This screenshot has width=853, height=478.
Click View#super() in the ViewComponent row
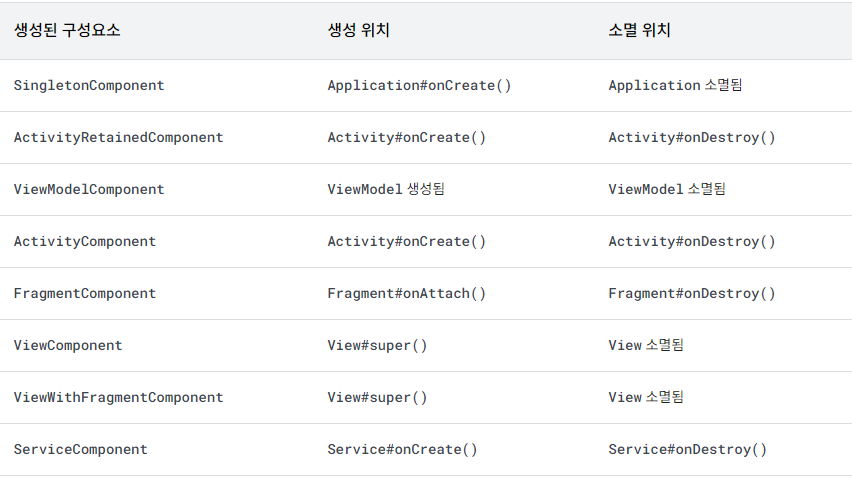click(377, 345)
